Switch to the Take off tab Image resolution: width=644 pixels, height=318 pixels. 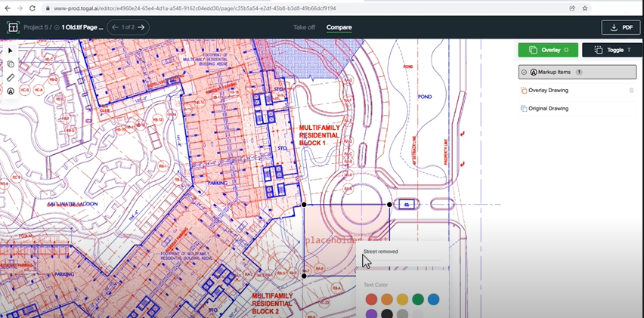coord(304,27)
